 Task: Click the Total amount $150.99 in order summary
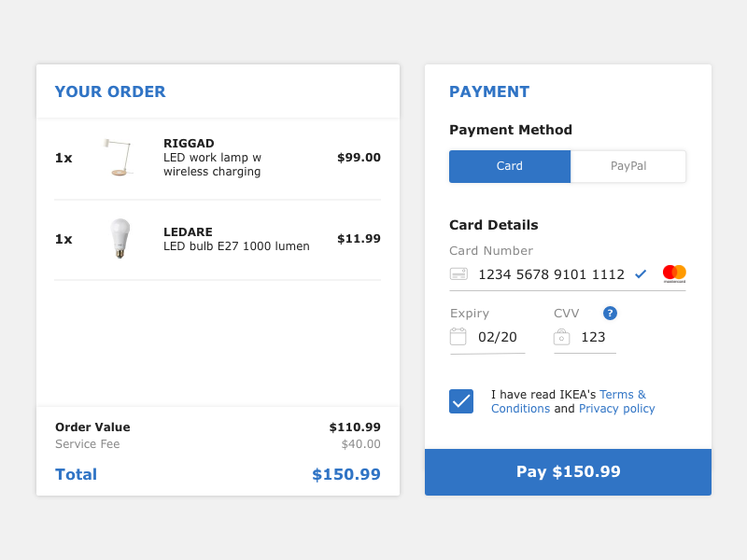click(345, 474)
